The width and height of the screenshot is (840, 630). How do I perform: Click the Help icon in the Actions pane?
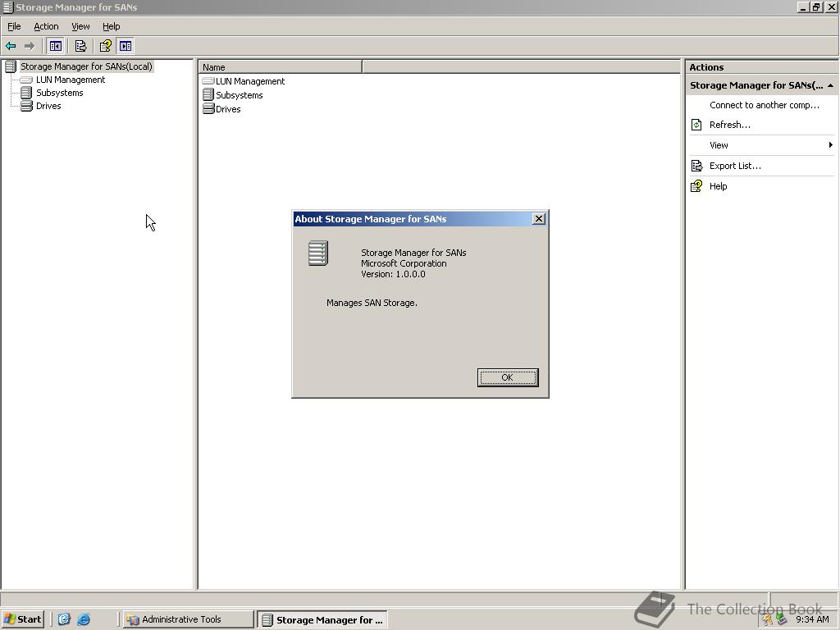[696, 186]
